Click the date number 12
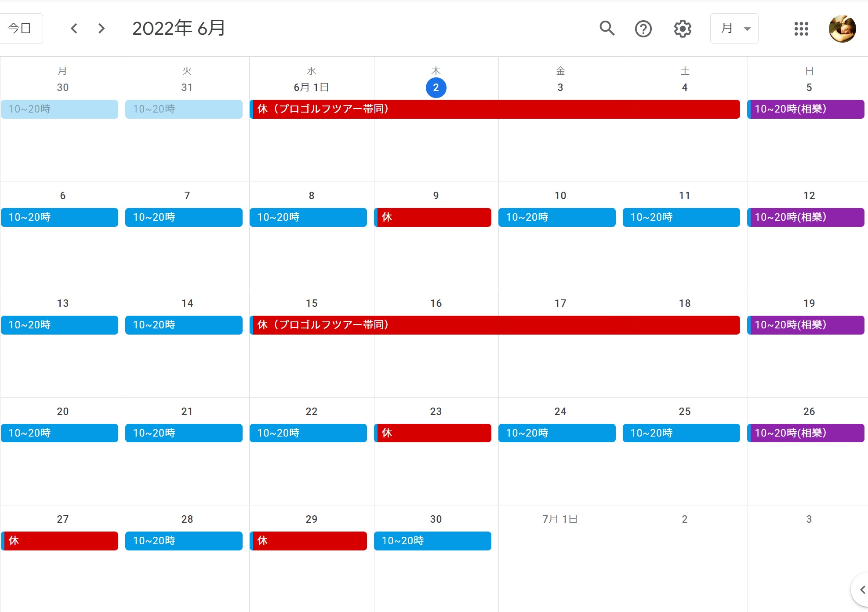This screenshot has width=868, height=612. tap(809, 196)
